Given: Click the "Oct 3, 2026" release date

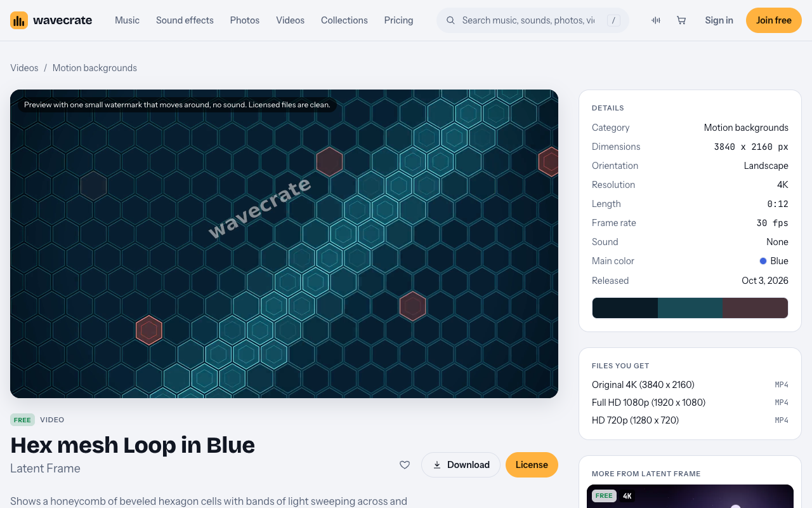Looking at the screenshot, I should 765,281.
